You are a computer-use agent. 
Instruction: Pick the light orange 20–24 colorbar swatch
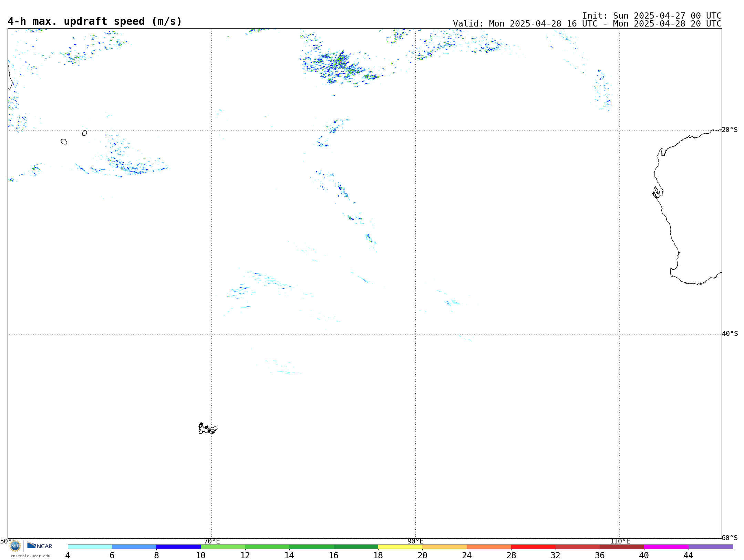[445, 547]
